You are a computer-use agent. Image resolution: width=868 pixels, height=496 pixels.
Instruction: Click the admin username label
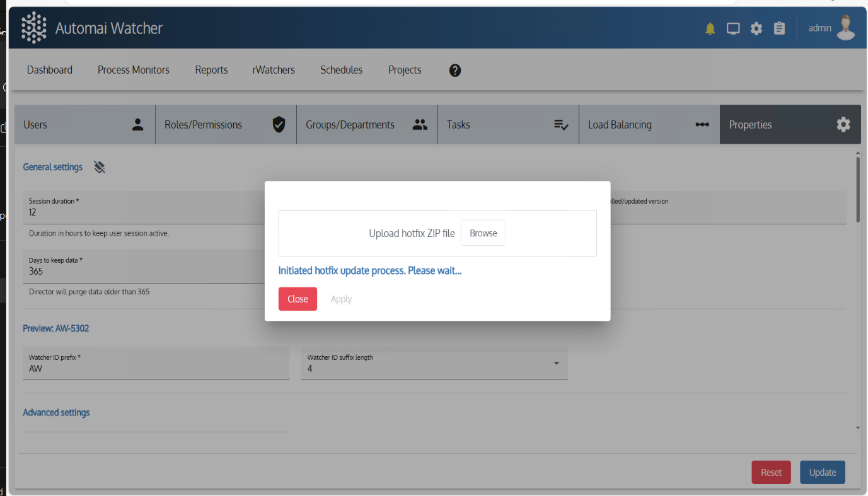[820, 28]
